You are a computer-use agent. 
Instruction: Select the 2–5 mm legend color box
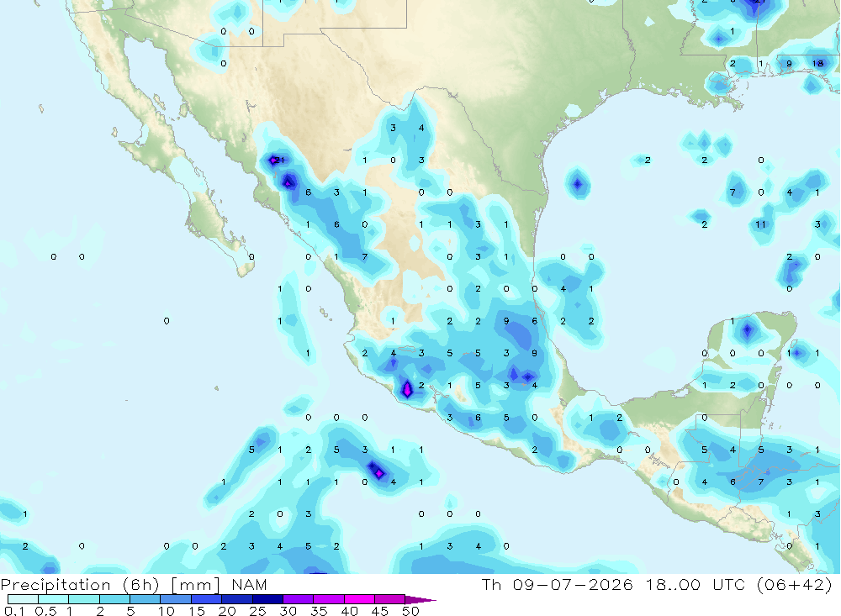click(x=114, y=599)
